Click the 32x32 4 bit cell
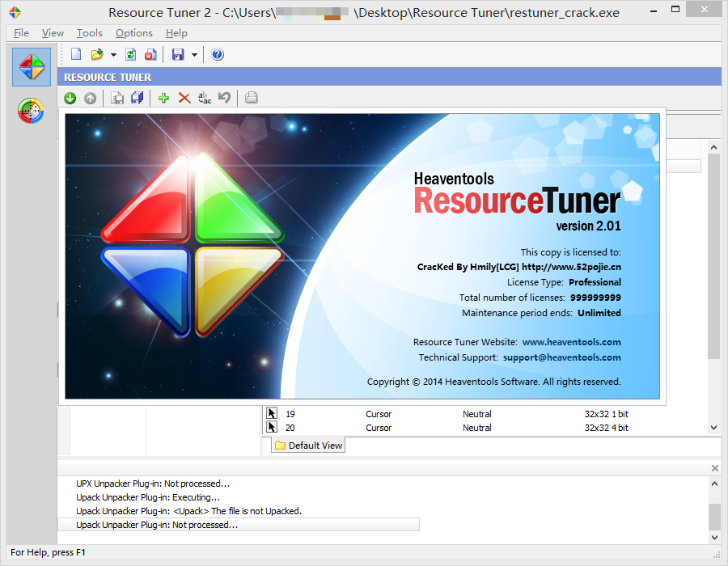This screenshot has height=566, width=728. point(607,428)
